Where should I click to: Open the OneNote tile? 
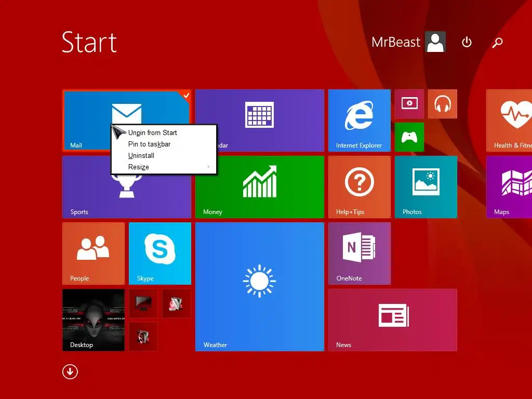pyautogui.click(x=360, y=254)
